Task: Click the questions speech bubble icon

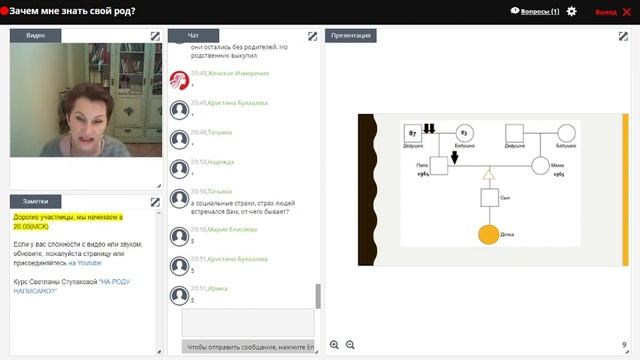Action: (515, 11)
